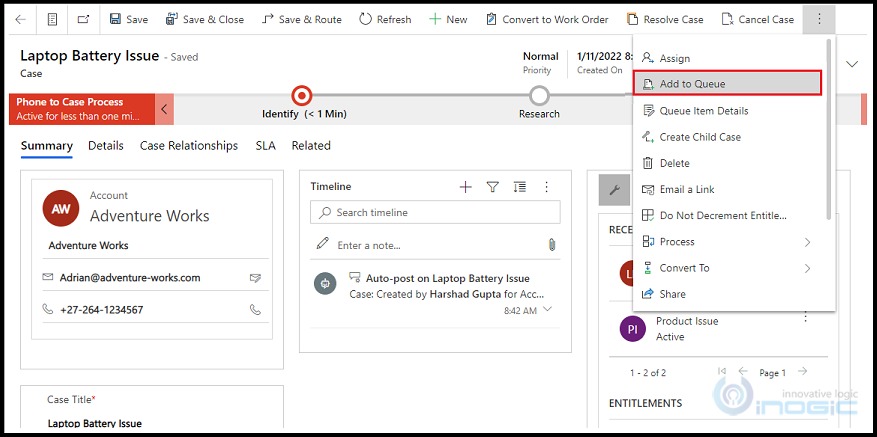Expand the auto-post timeline entry chevron

tap(547, 310)
